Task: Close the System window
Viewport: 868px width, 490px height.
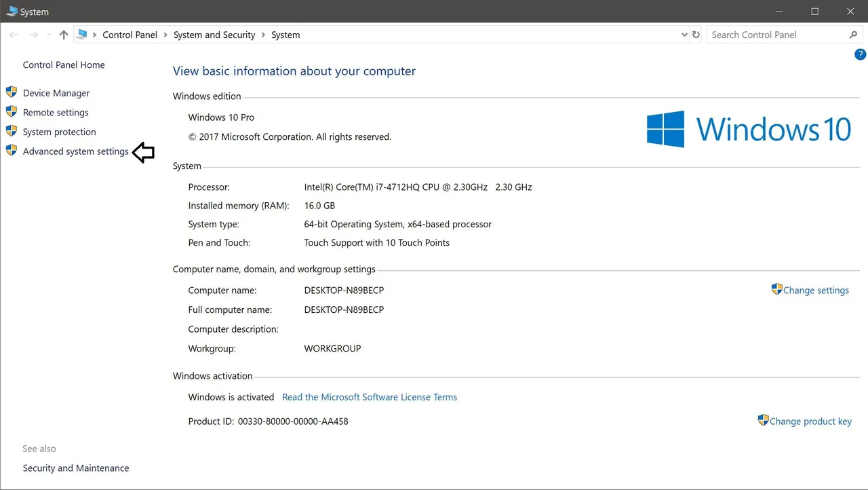Action: pos(850,12)
